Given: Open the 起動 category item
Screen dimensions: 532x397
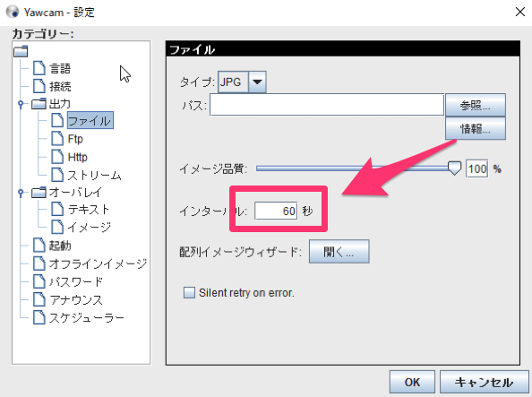Looking at the screenshot, I should [60, 246].
